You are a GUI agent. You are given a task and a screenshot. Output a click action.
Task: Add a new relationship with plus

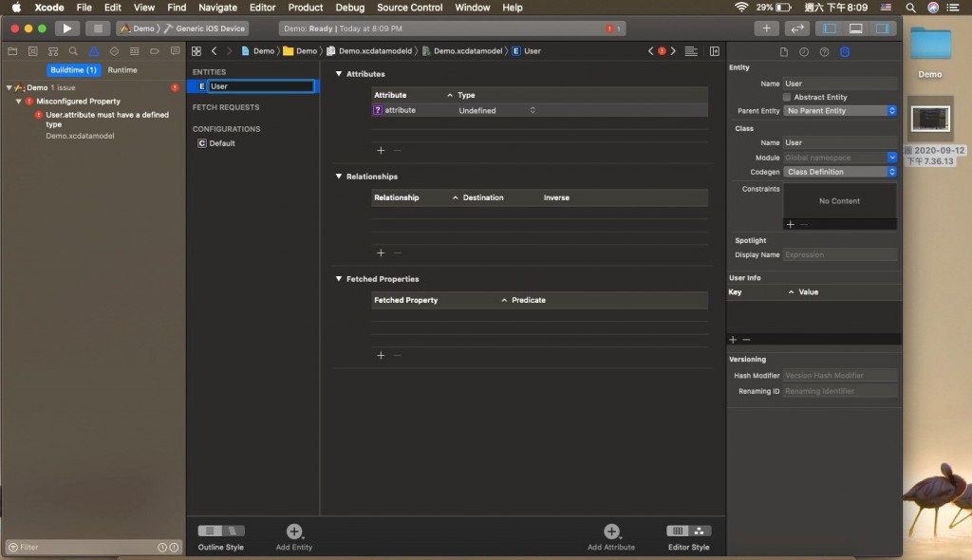[x=381, y=253]
